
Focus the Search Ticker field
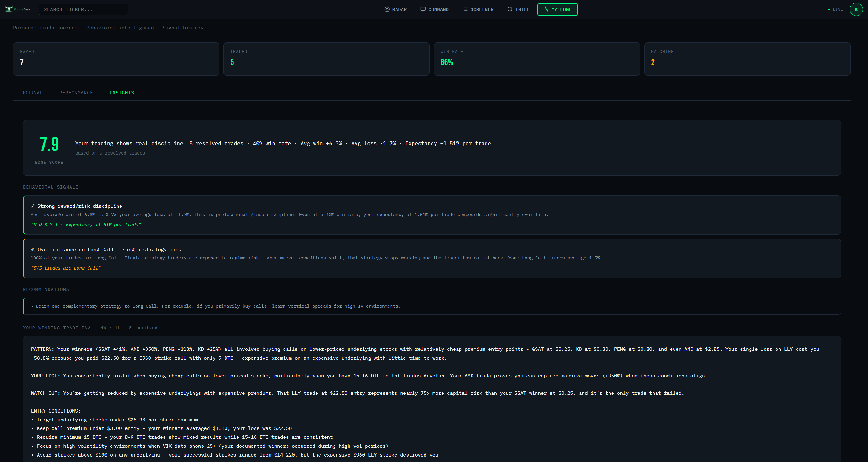pyautogui.click(x=83, y=9)
